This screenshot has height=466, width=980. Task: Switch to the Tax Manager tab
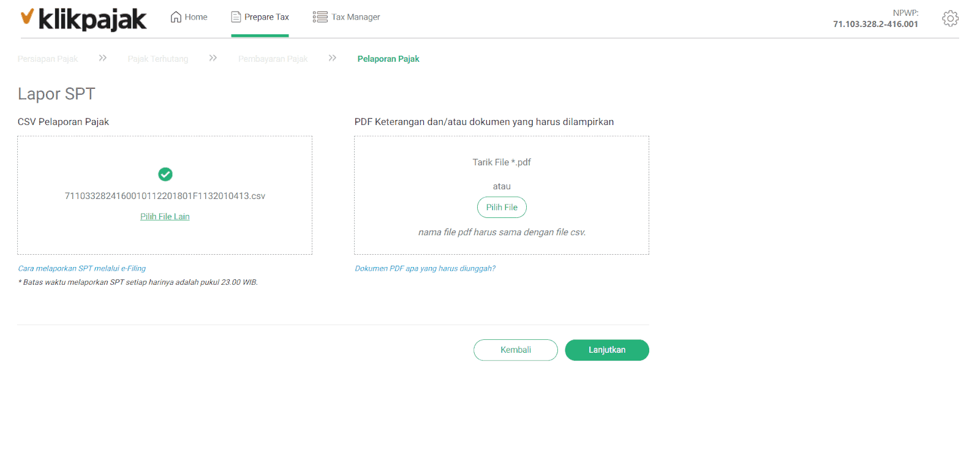click(x=346, y=17)
